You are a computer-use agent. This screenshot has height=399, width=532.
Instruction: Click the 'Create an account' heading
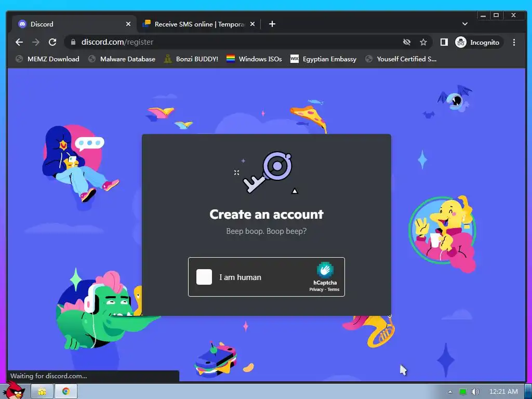pyautogui.click(x=267, y=215)
